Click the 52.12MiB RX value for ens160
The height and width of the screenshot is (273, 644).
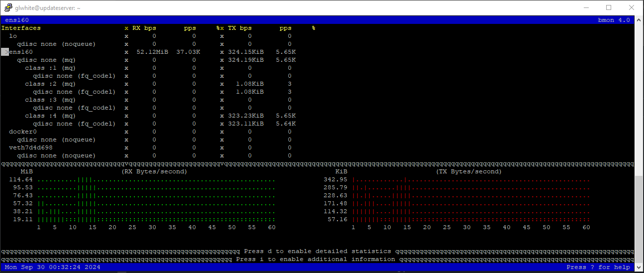[152, 52]
